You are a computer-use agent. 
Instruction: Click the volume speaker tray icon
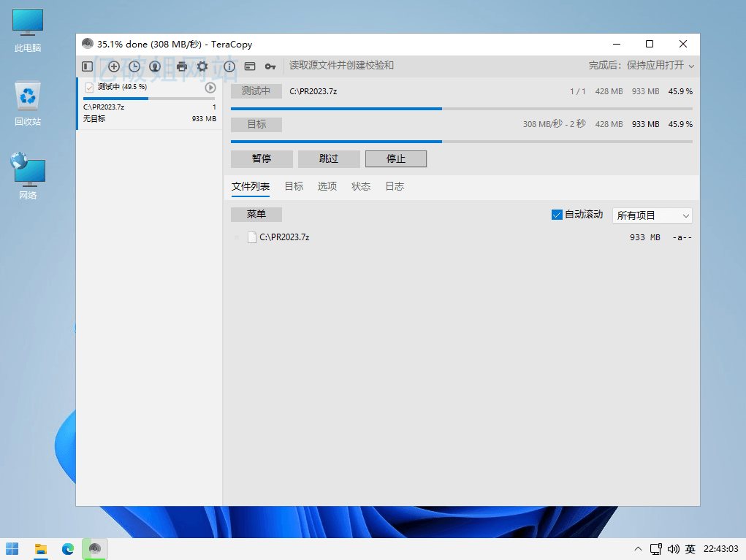pyautogui.click(x=673, y=549)
